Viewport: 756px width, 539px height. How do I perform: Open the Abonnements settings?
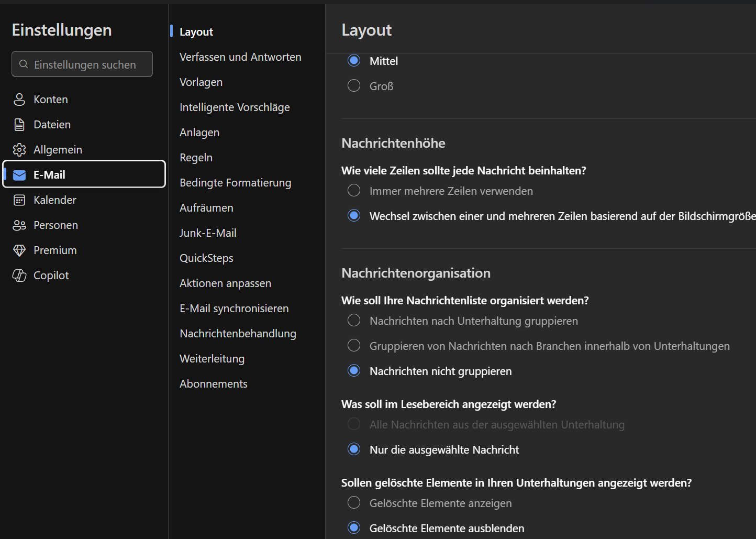coord(213,384)
